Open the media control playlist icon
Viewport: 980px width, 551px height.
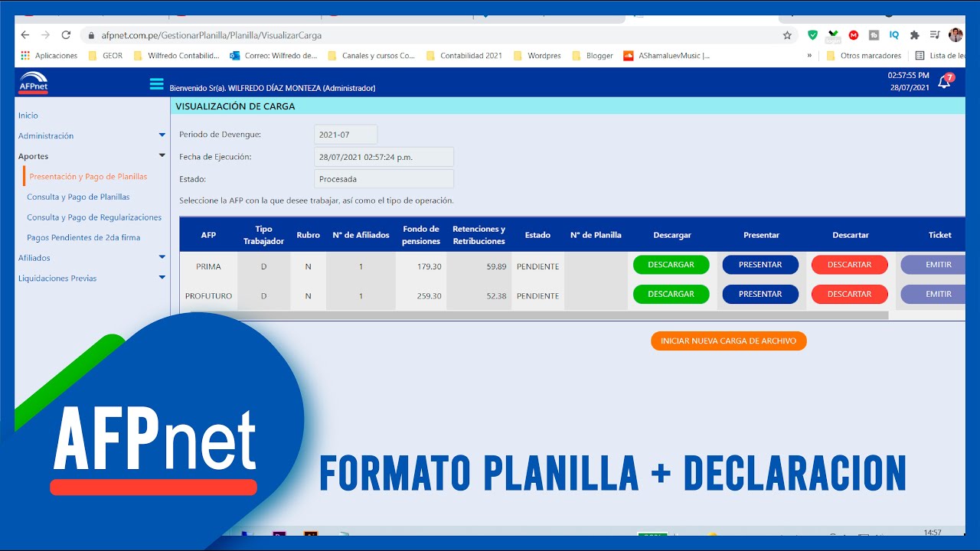click(935, 35)
